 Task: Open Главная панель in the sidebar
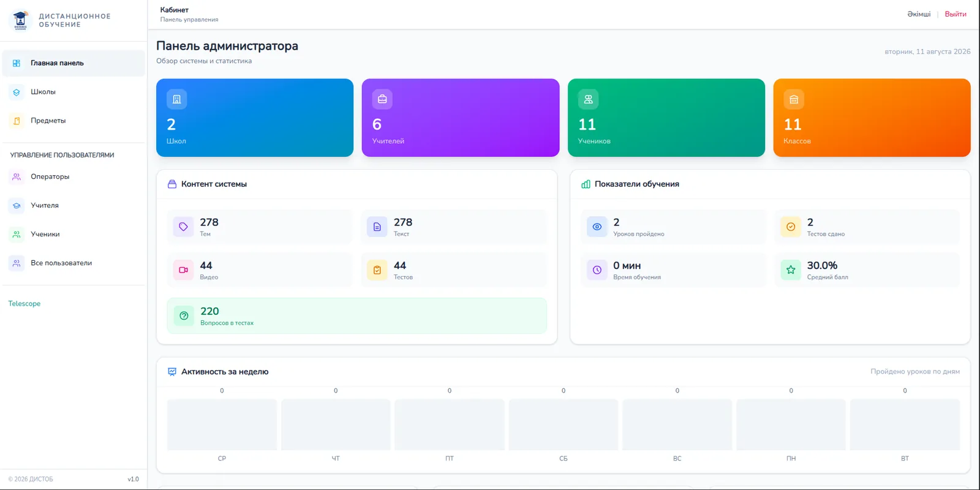coord(73,63)
